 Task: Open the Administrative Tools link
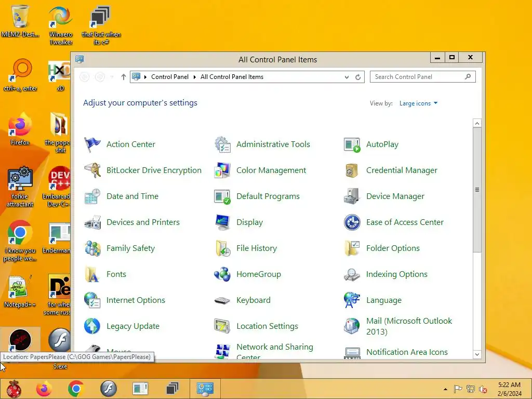pos(273,144)
